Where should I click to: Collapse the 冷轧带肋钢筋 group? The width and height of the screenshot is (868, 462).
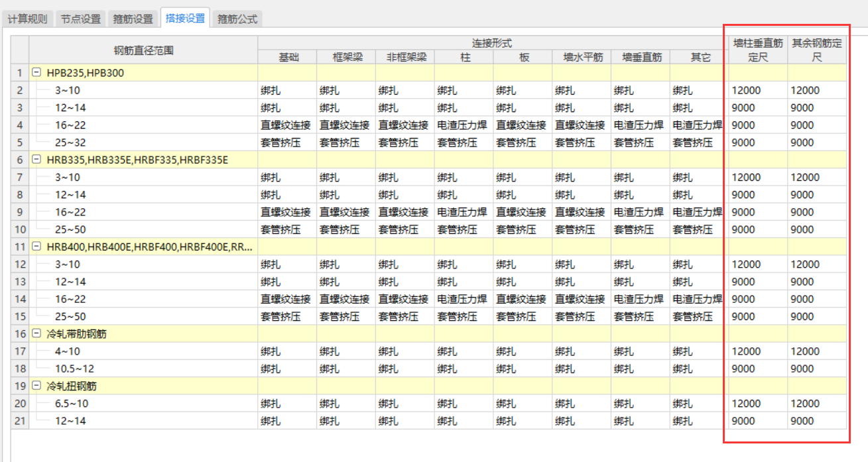point(37,334)
